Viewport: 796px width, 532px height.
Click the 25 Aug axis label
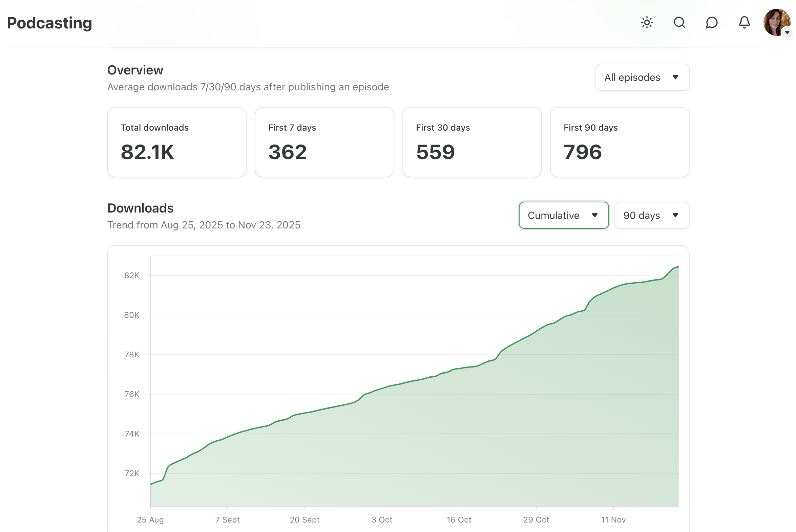(150, 519)
